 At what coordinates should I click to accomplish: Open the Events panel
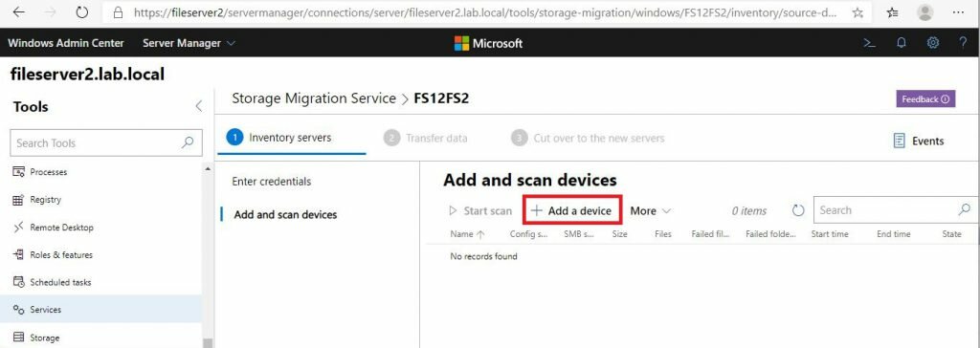(x=918, y=141)
